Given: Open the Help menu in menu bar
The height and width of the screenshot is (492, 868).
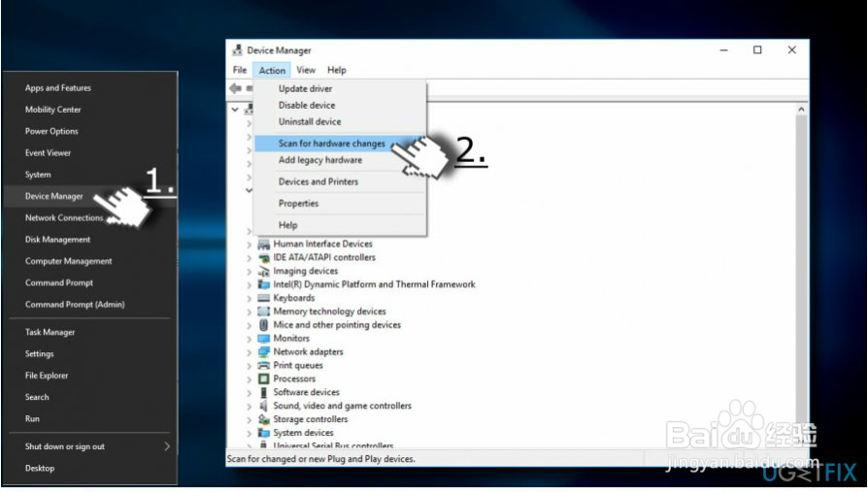Looking at the screenshot, I should pyautogui.click(x=337, y=70).
